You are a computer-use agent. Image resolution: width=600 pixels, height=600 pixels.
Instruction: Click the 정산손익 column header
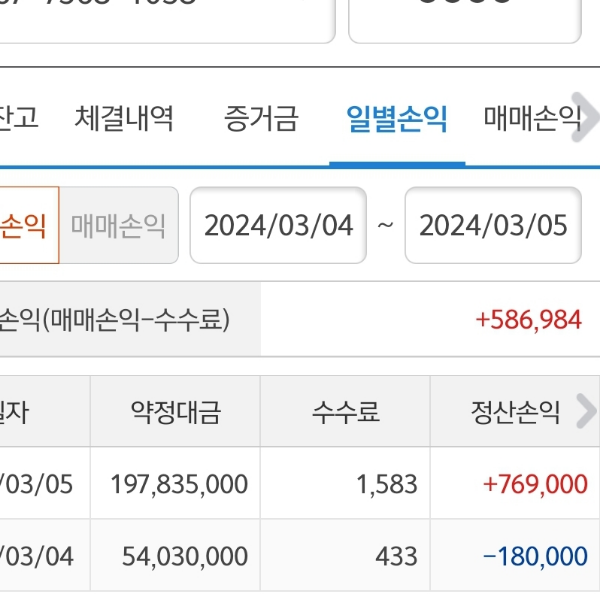tap(515, 411)
